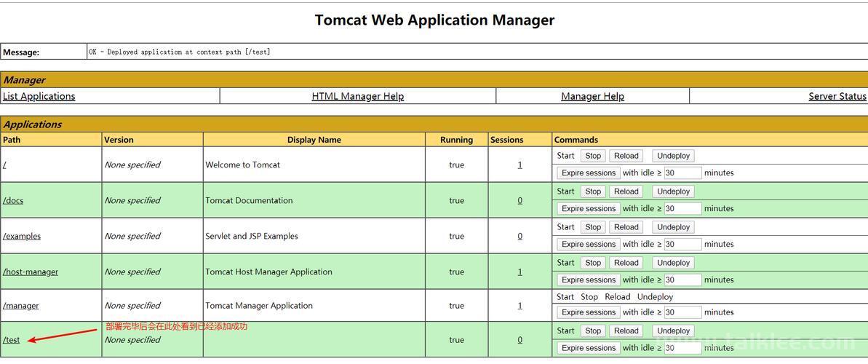The height and width of the screenshot is (364, 868).
Task: Undeploy the /test application
Action: pos(673,331)
